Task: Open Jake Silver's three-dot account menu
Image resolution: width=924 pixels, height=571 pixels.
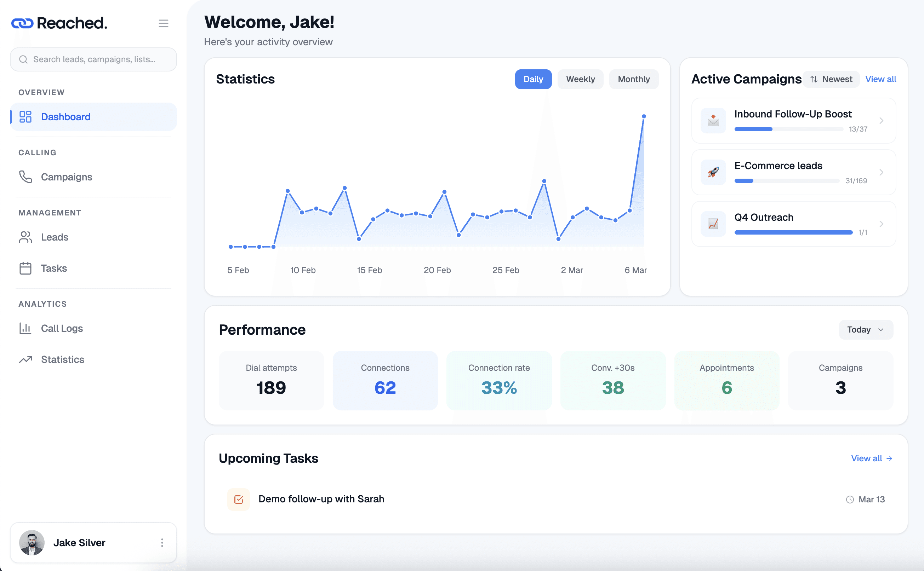Action: pos(162,543)
